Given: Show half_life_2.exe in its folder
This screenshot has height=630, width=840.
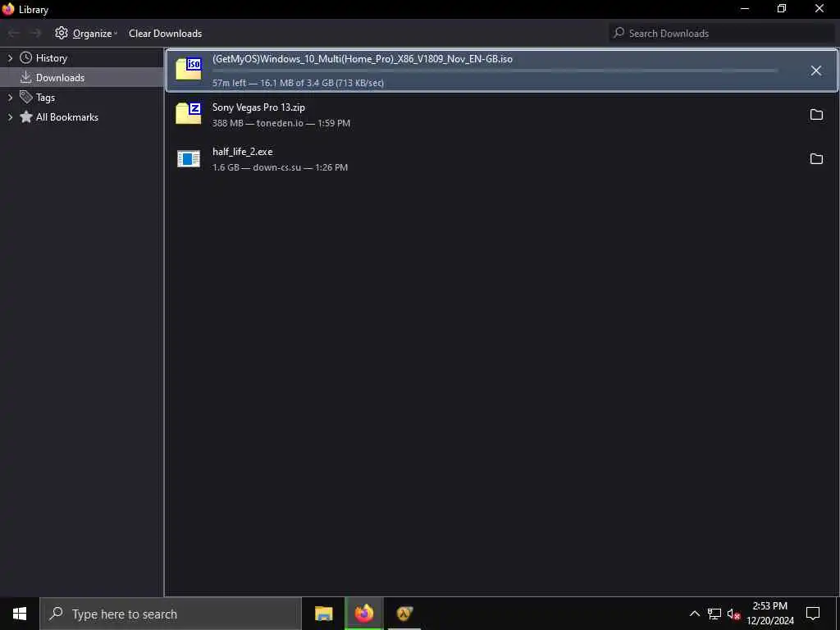Looking at the screenshot, I should (x=816, y=159).
